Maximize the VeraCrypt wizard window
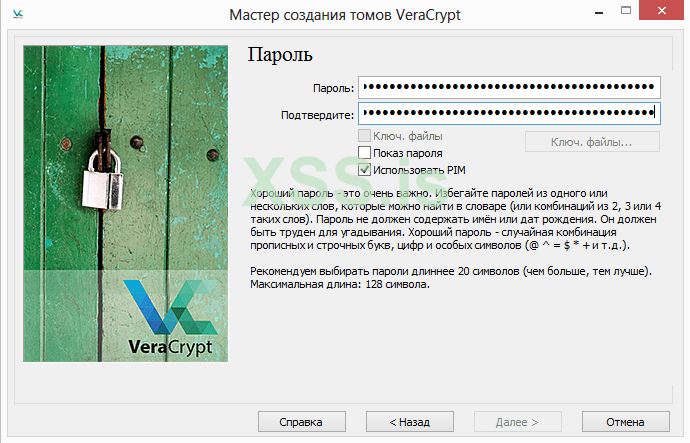 point(626,11)
